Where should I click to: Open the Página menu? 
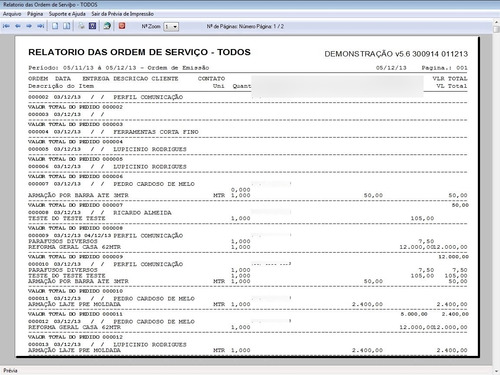click(35, 14)
